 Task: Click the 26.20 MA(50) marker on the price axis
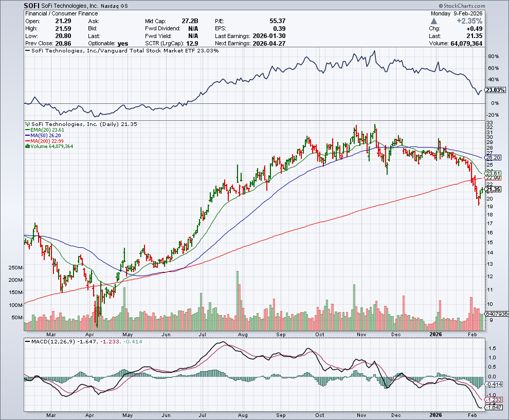(493, 157)
